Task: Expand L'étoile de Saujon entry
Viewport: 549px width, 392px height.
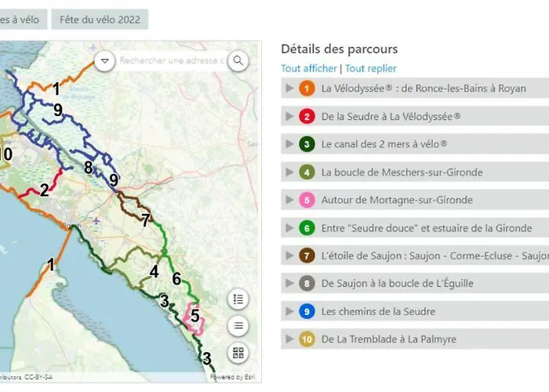Action: tap(290, 256)
